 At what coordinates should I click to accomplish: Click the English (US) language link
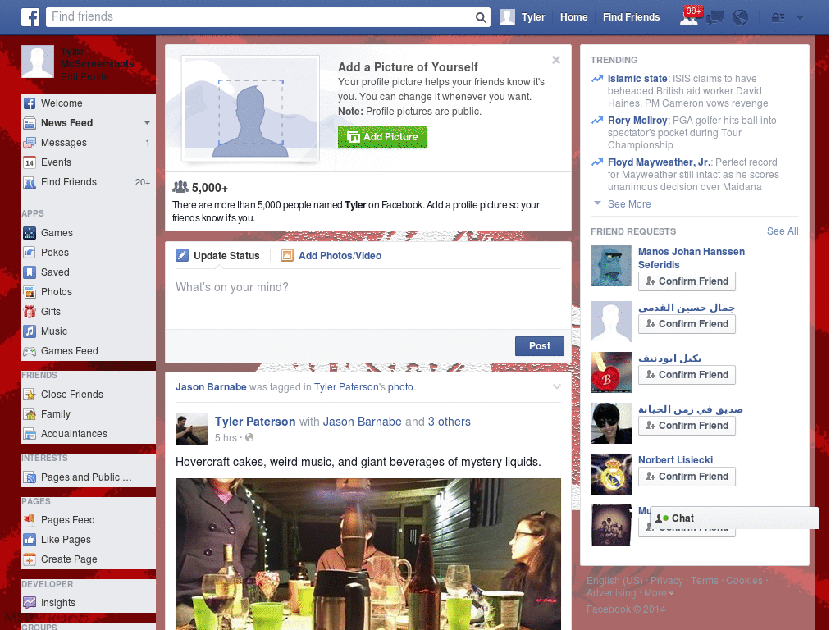pyautogui.click(x=614, y=581)
